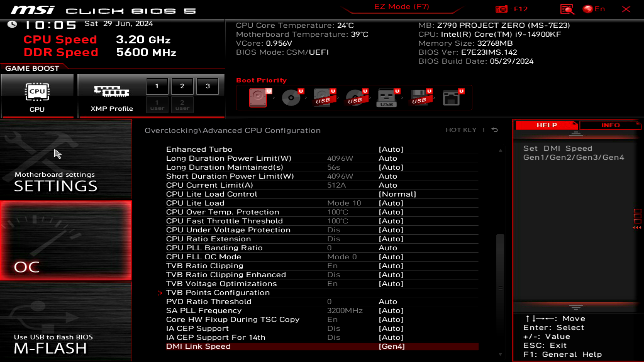
Task: Click the hard disk boot priority icon
Action: pos(257,97)
